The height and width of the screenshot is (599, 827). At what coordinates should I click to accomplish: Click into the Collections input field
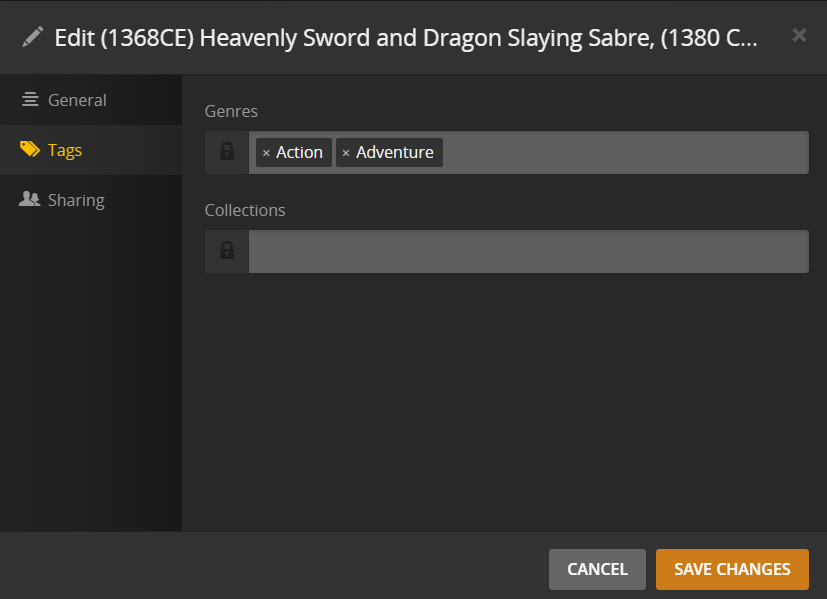pos(528,252)
